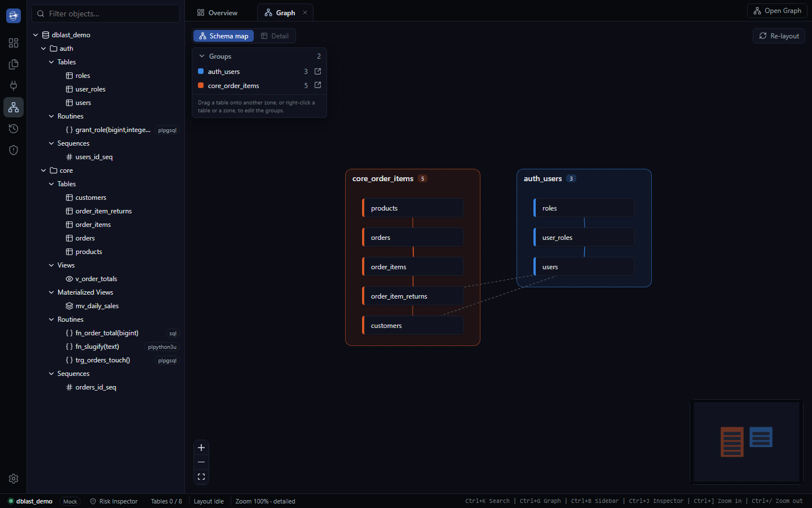Switch to the Overview tab
Image resolution: width=812 pixels, height=508 pixels.
(x=217, y=13)
